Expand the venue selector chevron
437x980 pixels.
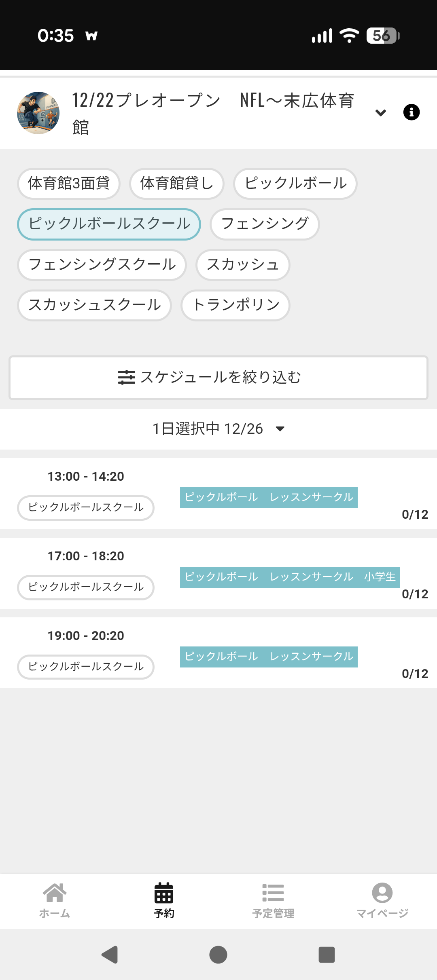[380, 113]
